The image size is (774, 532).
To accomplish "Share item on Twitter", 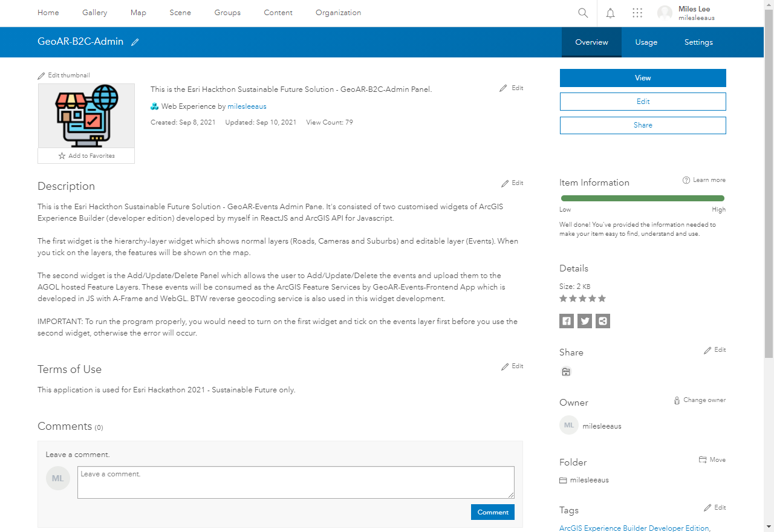I will click(585, 321).
